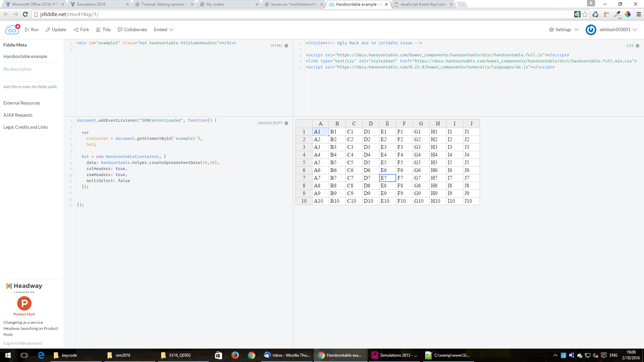Open the abhilash503001 account menu

pyautogui.click(x=618, y=29)
